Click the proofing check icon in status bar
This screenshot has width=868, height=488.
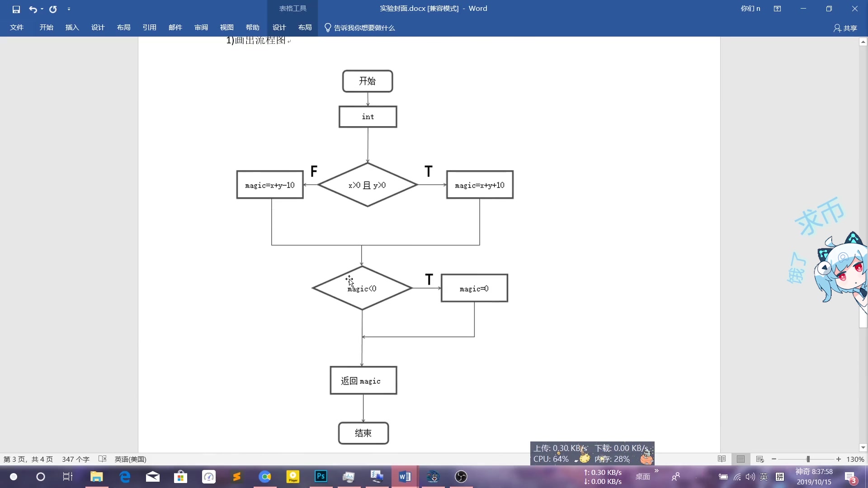tap(103, 459)
